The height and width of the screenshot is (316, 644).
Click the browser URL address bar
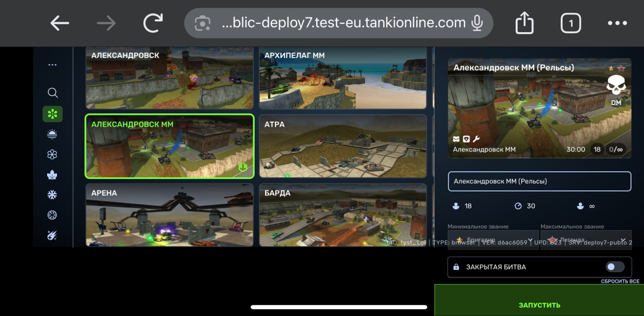(339, 23)
